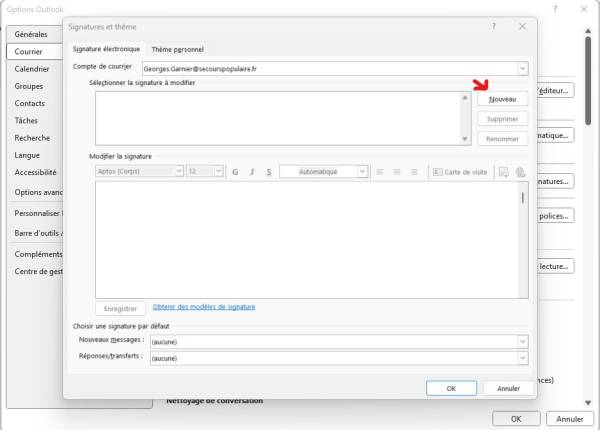The width and height of the screenshot is (600, 430).
Task: Click the help icon of Signatures et thème
Action: click(x=494, y=26)
